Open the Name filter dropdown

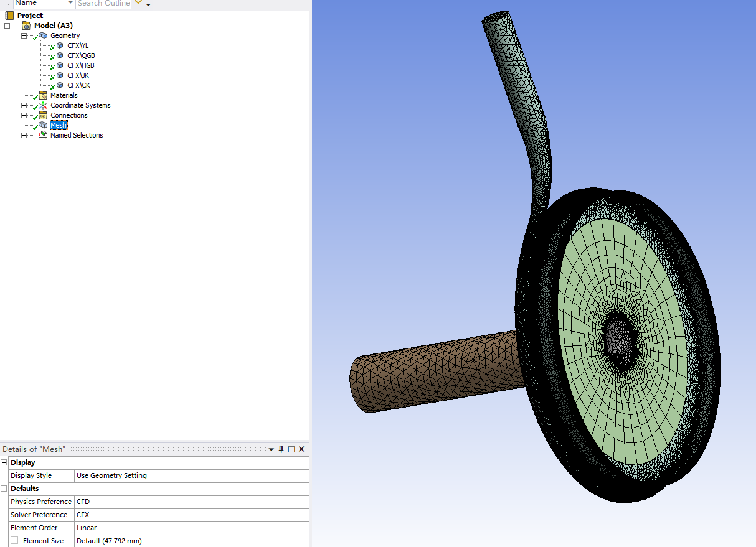click(x=70, y=3)
